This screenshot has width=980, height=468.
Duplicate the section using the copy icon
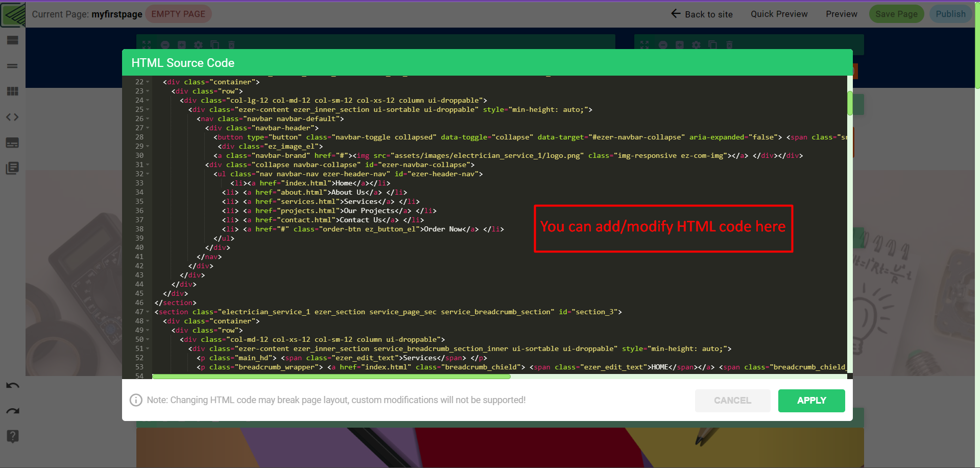[x=215, y=44]
